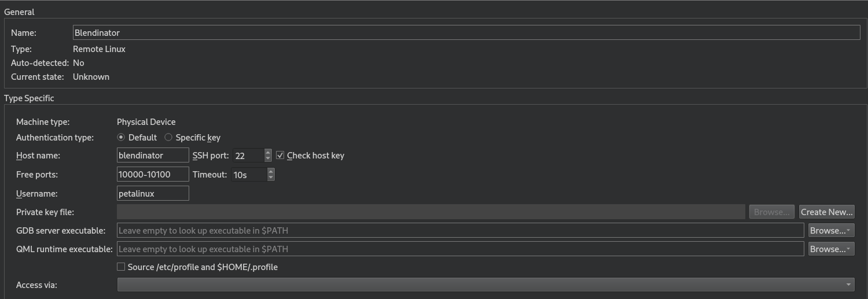The width and height of the screenshot is (868, 299).
Task: Increase the Timeout value with up arrow
Action: coord(271,171)
